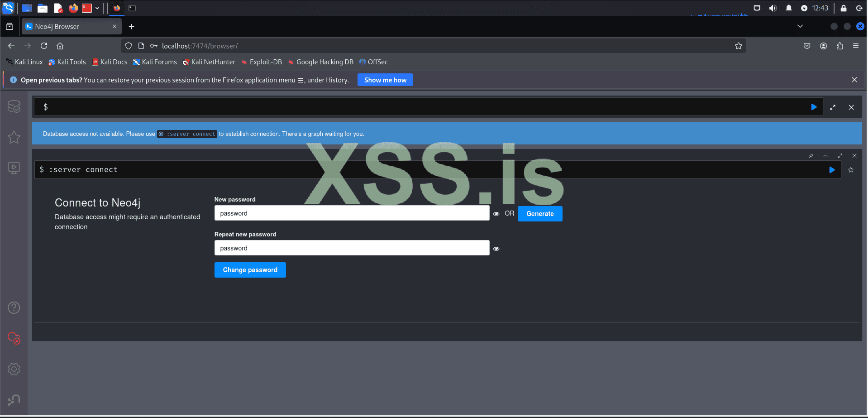Launch the file manager from panel
Image resolution: width=868 pixels, height=418 pixels.
(43, 8)
